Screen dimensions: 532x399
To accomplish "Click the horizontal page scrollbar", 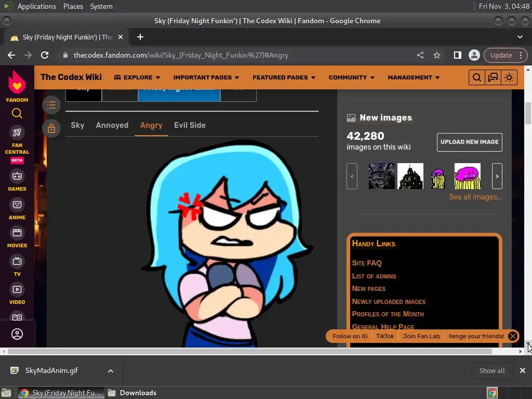I will click(x=250, y=352).
